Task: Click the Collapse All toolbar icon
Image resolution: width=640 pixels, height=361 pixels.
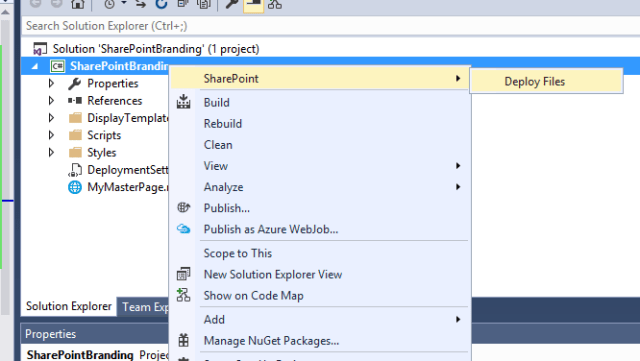Action: [x=182, y=4]
